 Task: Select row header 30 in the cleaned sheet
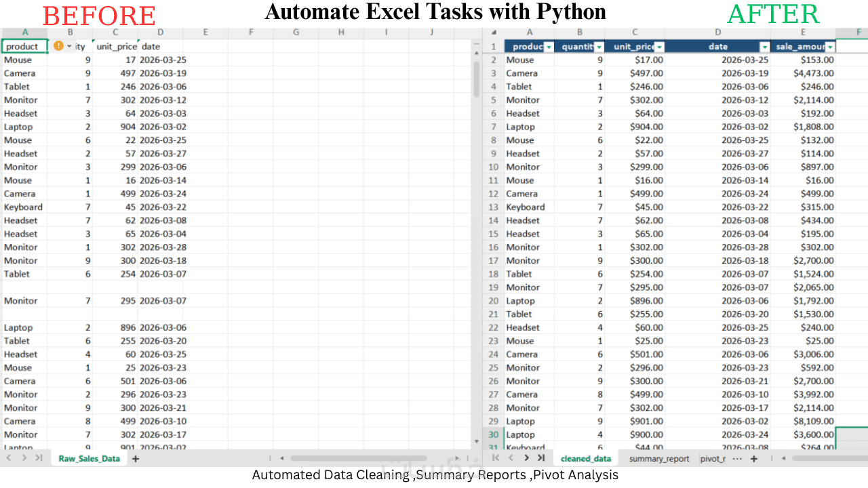(x=493, y=434)
